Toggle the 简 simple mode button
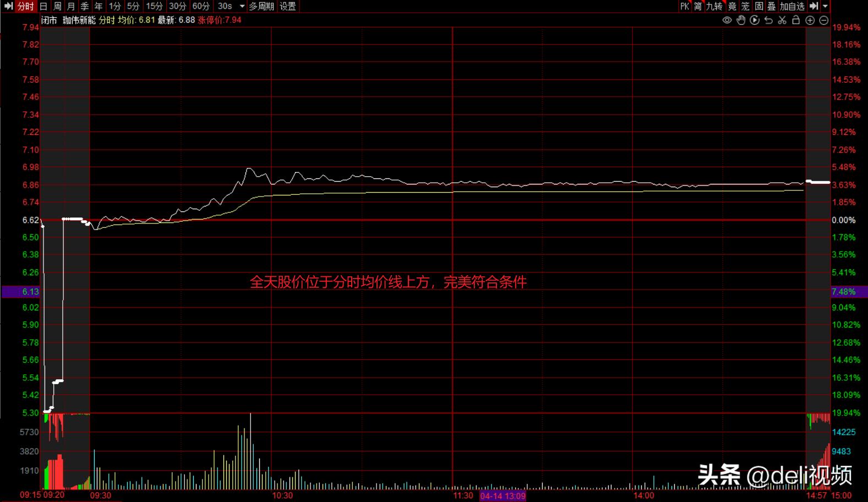This screenshot has width=868, height=502. (x=698, y=6)
